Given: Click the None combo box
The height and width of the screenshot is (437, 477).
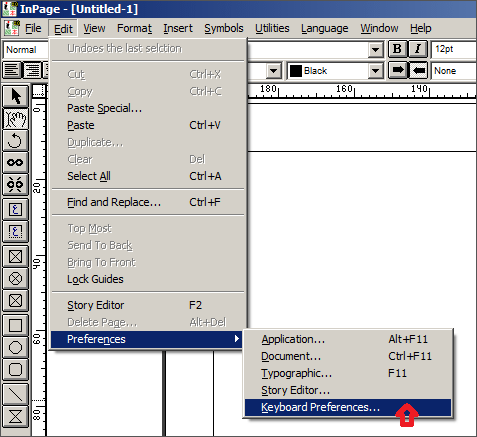Looking at the screenshot, I should click(x=454, y=71).
